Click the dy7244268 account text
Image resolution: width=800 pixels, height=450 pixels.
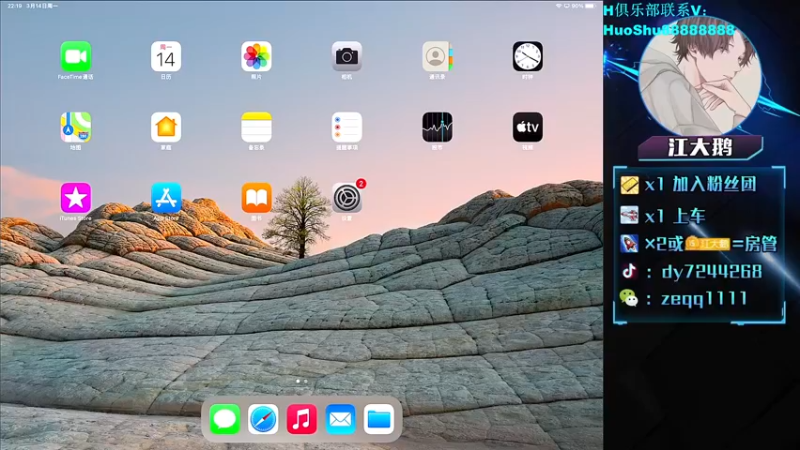pyautogui.click(x=711, y=271)
